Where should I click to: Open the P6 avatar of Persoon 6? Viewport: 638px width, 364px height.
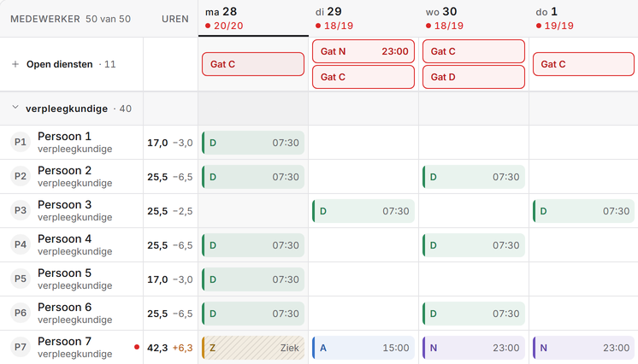[21, 313]
